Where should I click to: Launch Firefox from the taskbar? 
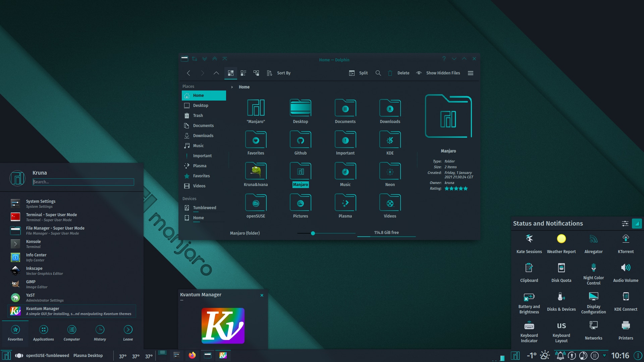click(192, 355)
